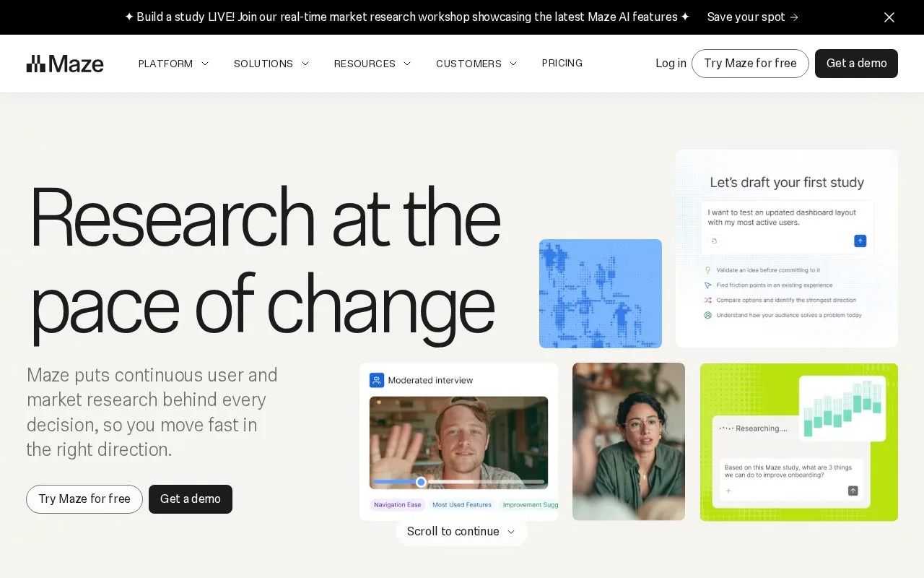924x578 pixels.
Task: Click "Understand how your audience solves a problem today"
Action: pos(789,315)
